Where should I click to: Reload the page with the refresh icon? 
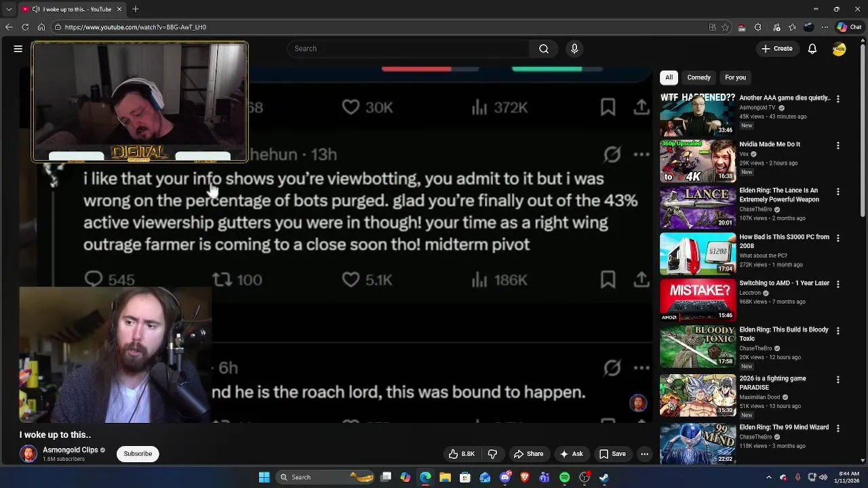pos(25,27)
